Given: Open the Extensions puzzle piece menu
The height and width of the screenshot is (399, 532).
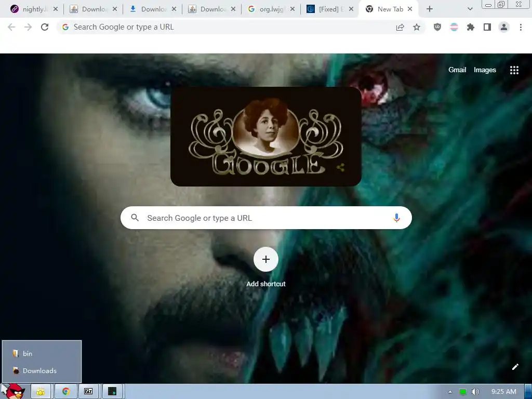Looking at the screenshot, I should point(471,27).
